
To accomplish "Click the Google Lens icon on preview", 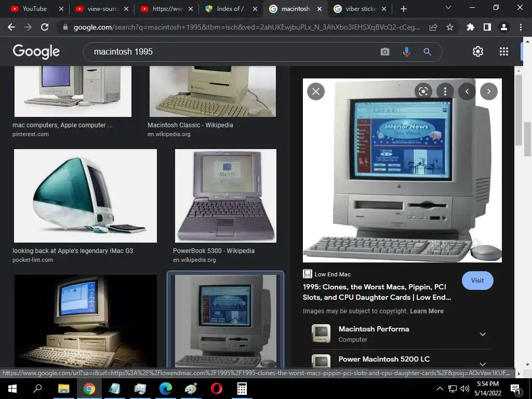I will 423,91.
